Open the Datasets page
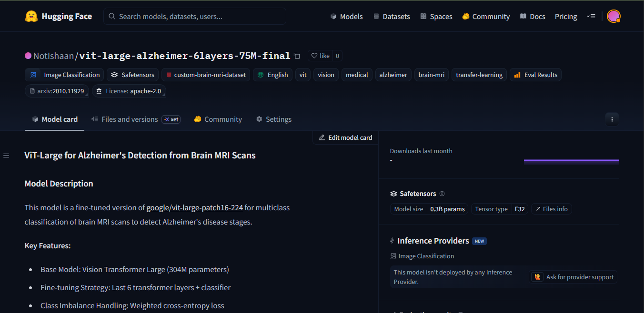Viewport: 644px width, 313px height. (392, 16)
